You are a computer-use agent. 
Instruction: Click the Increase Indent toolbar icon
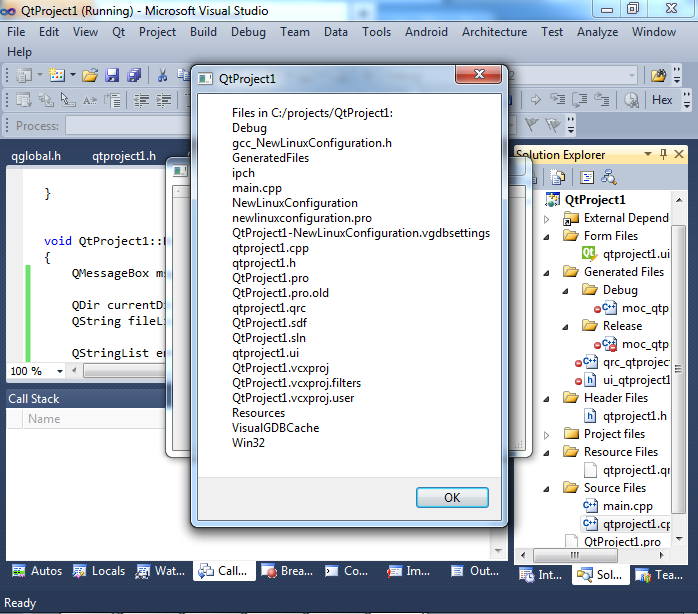[163, 100]
